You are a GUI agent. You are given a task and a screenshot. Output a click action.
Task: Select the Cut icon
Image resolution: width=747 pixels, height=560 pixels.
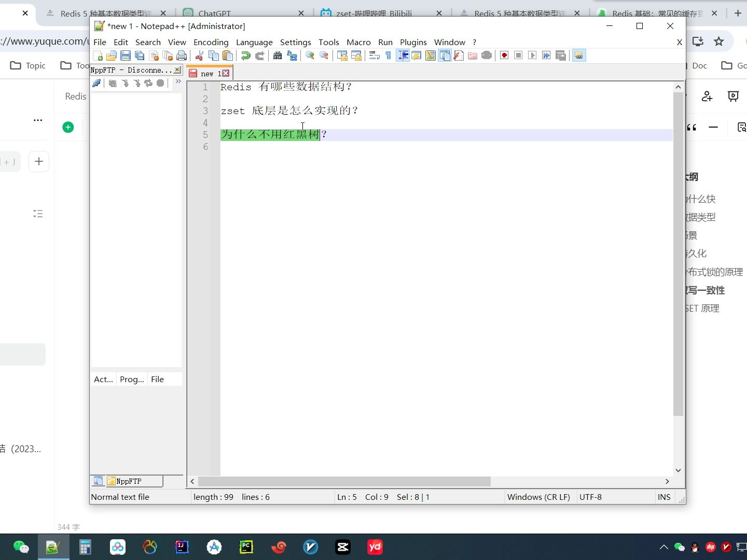(200, 55)
